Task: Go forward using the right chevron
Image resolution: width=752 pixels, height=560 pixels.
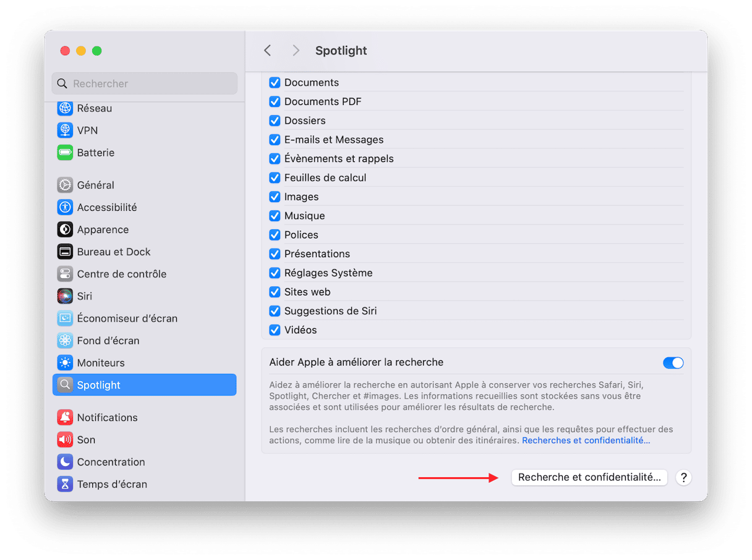Action: pyautogui.click(x=296, y=51)
